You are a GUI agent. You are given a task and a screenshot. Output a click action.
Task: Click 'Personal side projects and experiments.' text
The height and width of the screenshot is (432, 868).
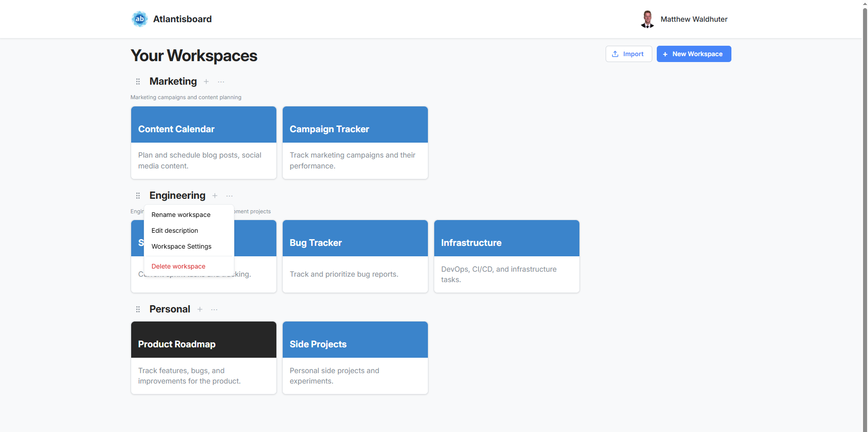(334, 376)
